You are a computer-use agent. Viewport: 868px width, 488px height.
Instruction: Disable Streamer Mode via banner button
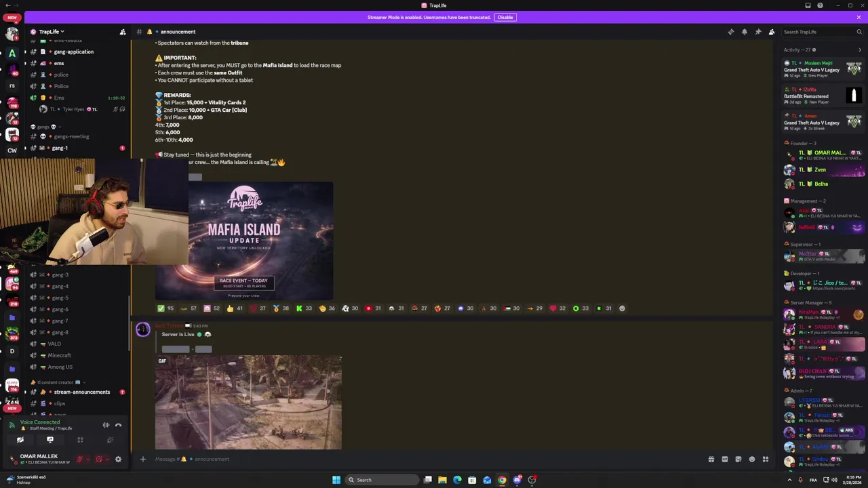(505, 17)
